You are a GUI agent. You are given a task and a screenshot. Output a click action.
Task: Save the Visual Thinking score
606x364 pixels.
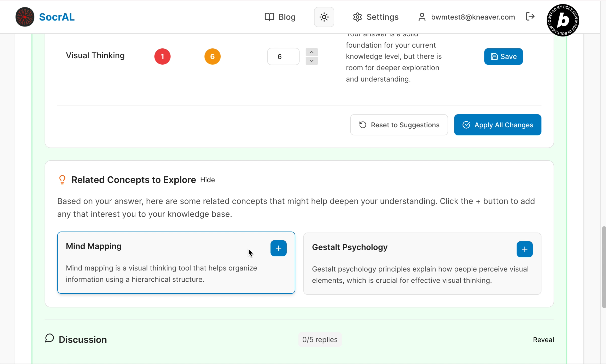point(503,56)
